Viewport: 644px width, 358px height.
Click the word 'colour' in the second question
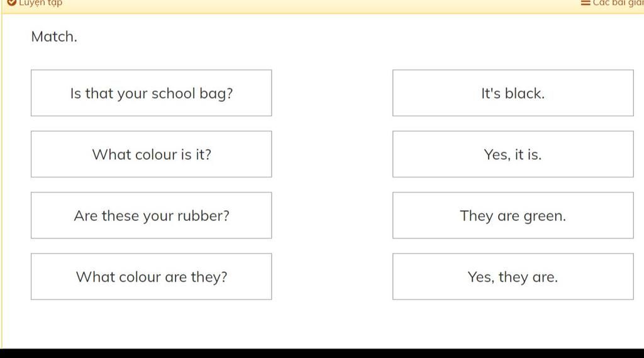coord(156,155)
